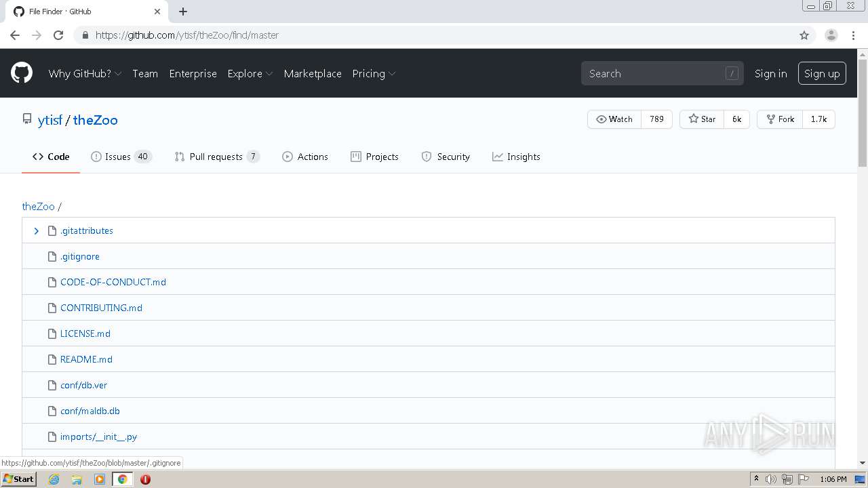Show hidden tray icons arrow
Image resolution: width=868 pixels, height=488 pixels.
tap(756, 479)
